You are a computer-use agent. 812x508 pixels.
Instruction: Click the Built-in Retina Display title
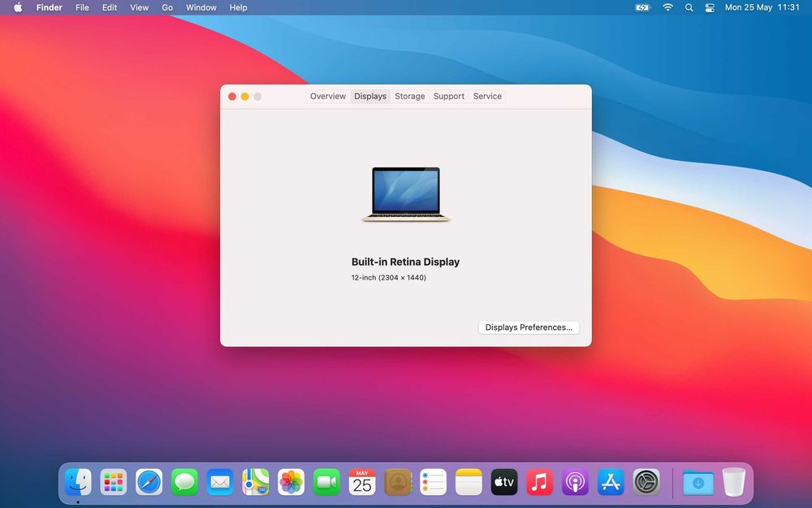click(x=405, y=262)
